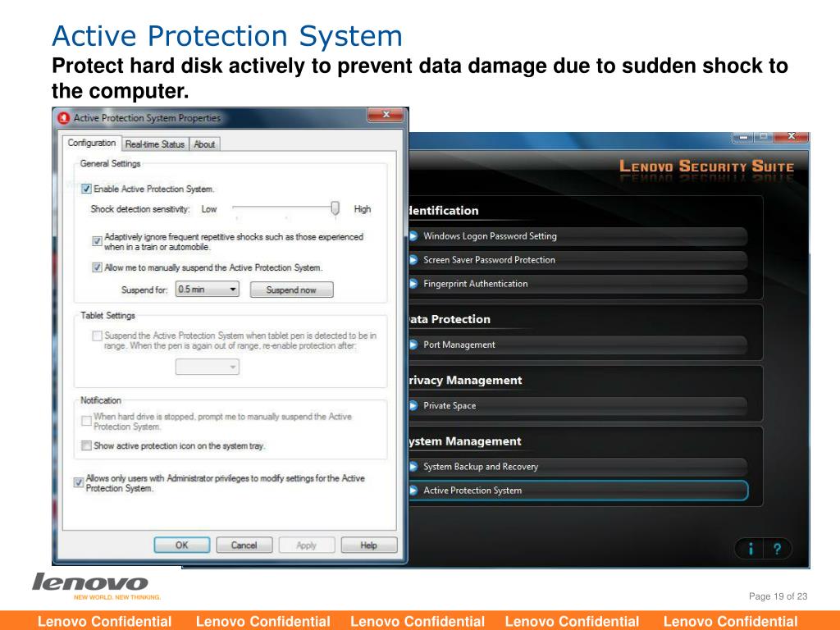Open Windows Logon Password Setting
Image resolution: width=840 pixels, height=630 pixels.
[578, 236]
